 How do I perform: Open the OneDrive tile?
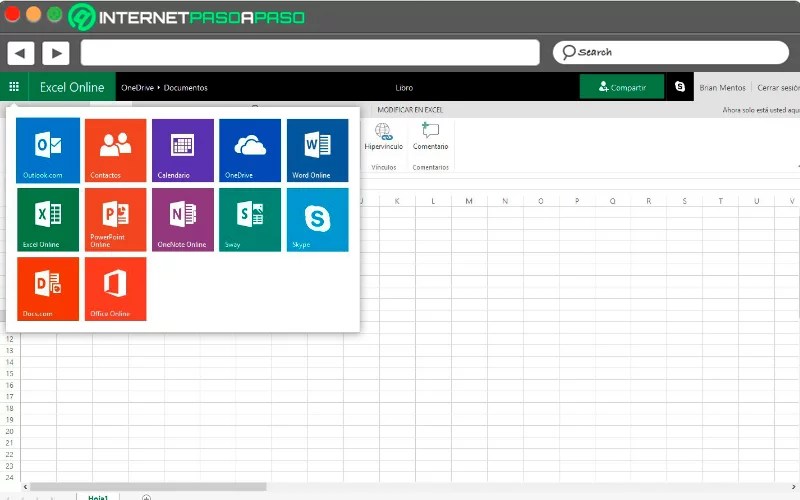(x=250, y=150)
